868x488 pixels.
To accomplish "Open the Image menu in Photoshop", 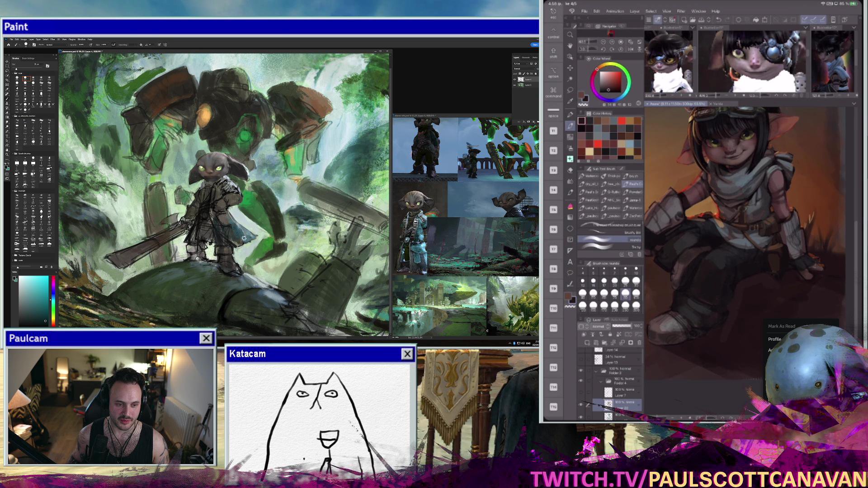I will 24,39.
